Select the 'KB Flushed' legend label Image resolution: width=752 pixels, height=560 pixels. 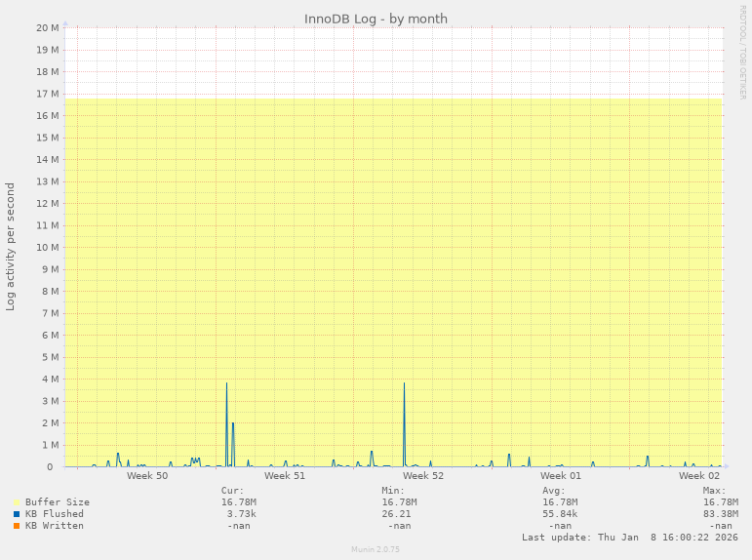(x=55, y=514)
